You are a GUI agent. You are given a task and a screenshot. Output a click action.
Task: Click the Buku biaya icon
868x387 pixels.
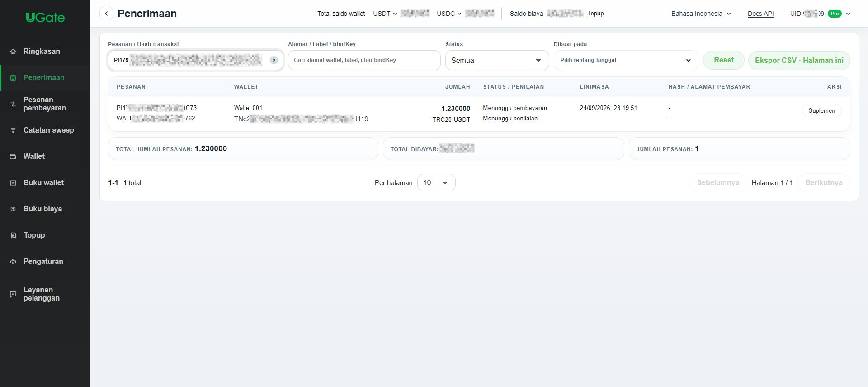pos(13,209)
